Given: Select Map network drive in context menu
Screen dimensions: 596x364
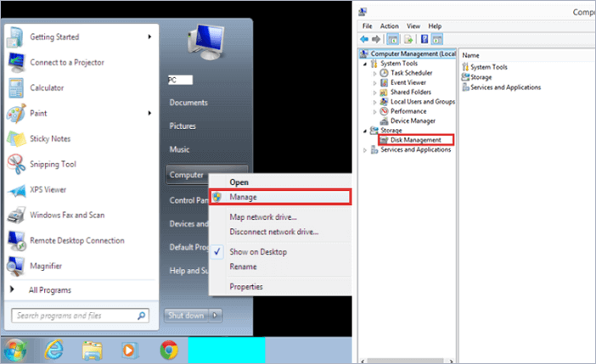Looking at the screenshot, I should [280, 217].
